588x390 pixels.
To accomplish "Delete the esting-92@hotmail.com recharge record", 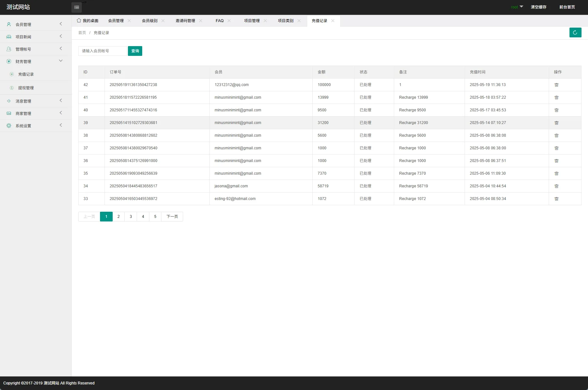I will point(556,199).
